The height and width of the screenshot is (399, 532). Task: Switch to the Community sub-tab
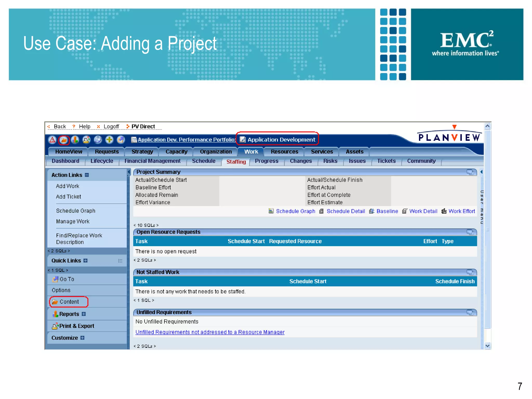(421, 161)
